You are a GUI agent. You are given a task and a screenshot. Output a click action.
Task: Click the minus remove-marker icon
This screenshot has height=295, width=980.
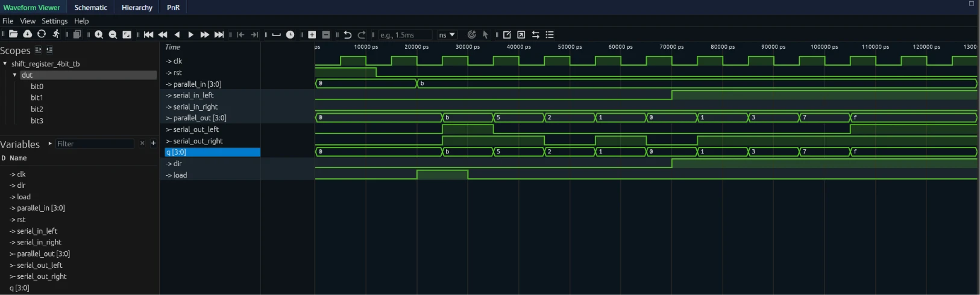click(x=326, y=34)
